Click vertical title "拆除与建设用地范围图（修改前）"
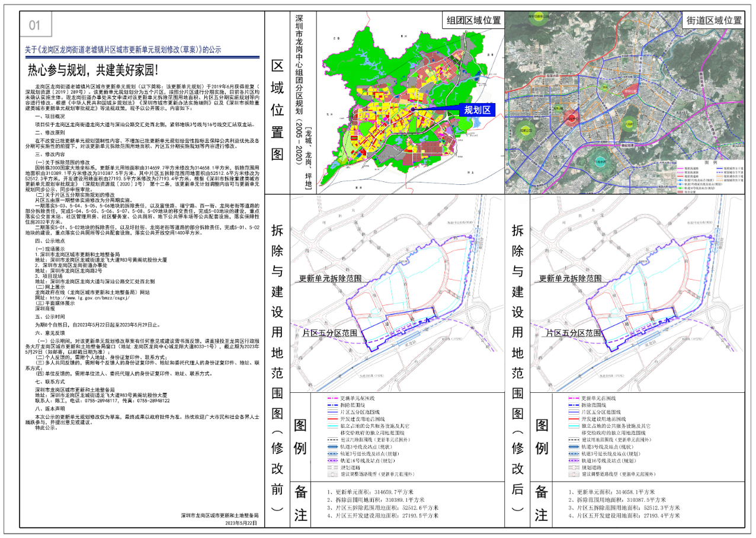Screen dimensions: 756x538 point(277,369)
